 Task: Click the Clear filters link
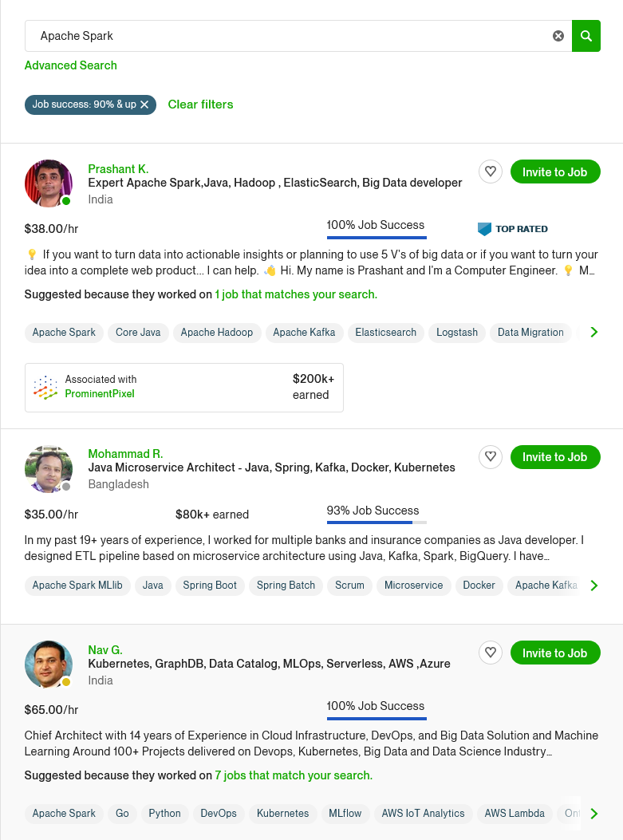tap(200, 105)
